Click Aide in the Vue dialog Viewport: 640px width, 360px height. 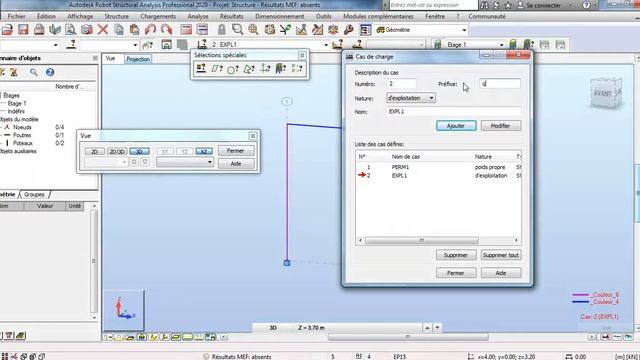click(x=236, y=164)
